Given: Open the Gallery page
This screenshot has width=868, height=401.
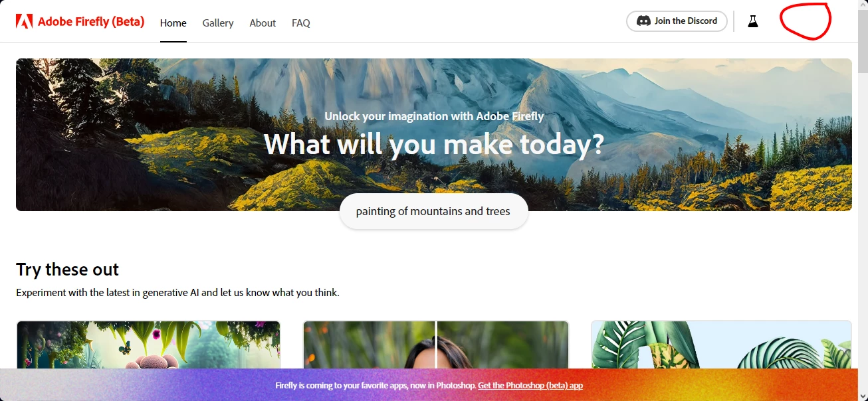Looking at the screenshot, I should coord(218,23).
